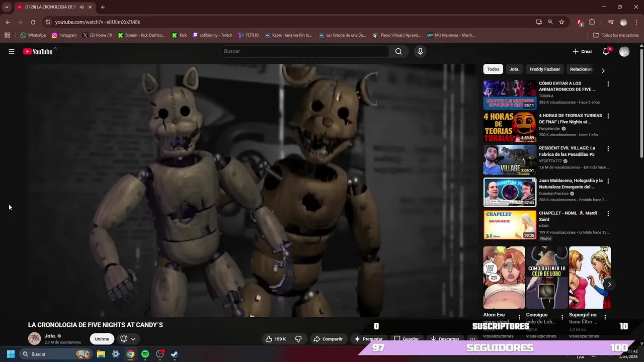Open more actions for the 4 HORAS DE TEORIAS TURBIAS video
Viewport: 644px width, 362px height.
608,116
